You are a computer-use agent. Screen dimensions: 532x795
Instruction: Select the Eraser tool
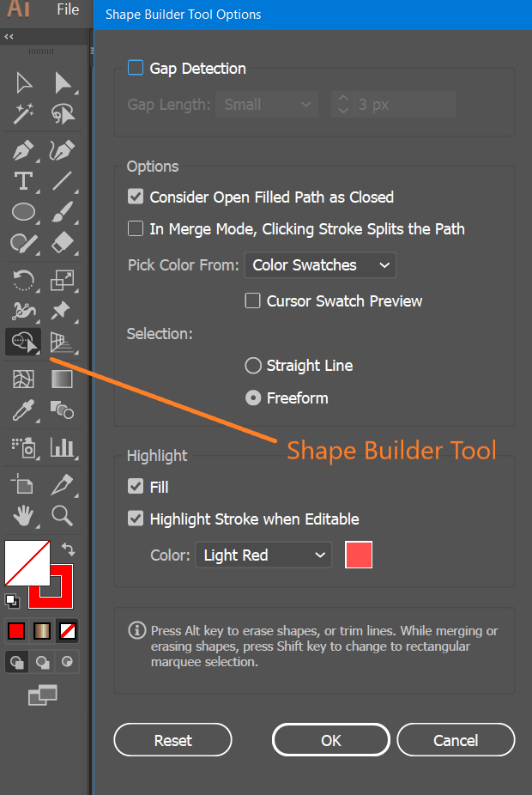(x=63, y=243)
